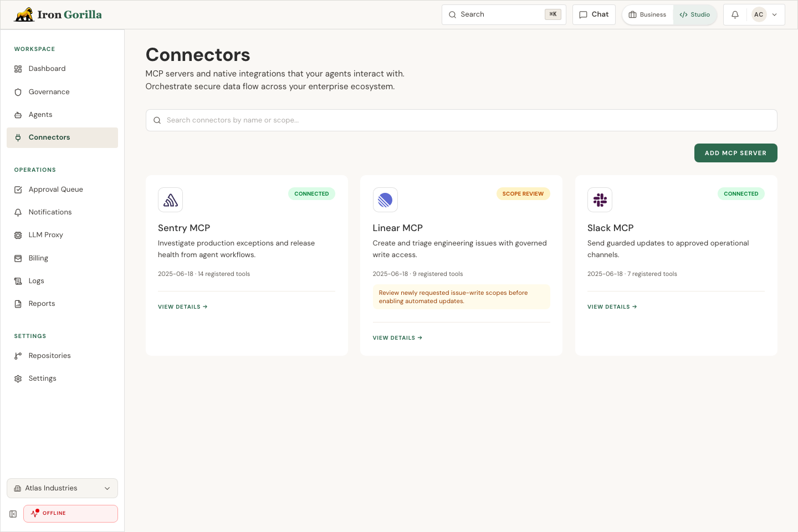Click Slack MCP Connected badge
798x532 pixels.
tap(741, 194)
